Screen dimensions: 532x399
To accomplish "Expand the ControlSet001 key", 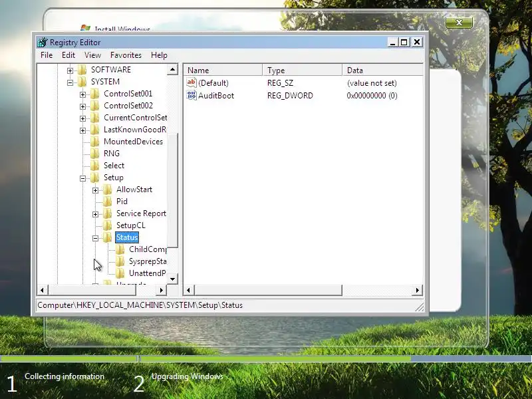I will pos(82,94).
